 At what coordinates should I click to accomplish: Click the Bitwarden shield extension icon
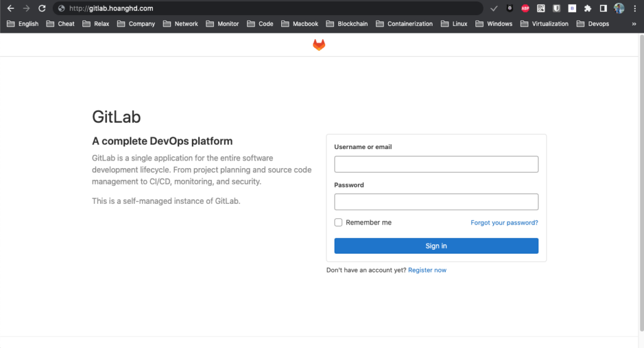557,8
